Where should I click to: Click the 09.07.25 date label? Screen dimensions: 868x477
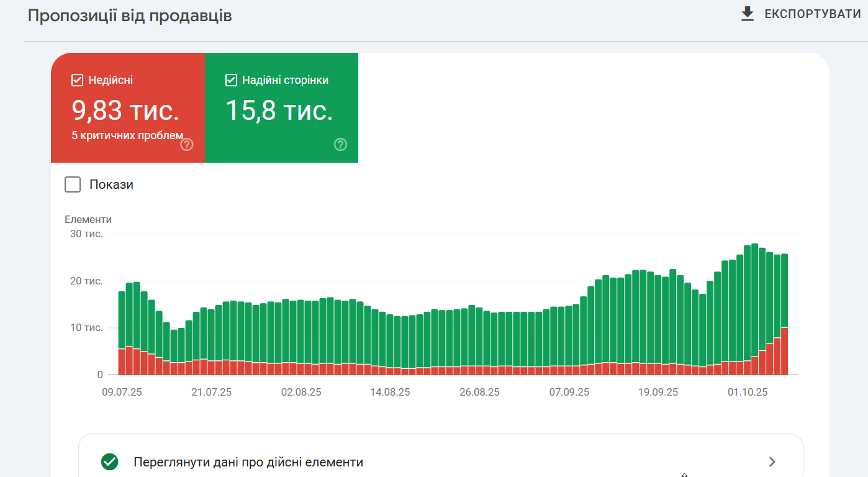(122, 392)
